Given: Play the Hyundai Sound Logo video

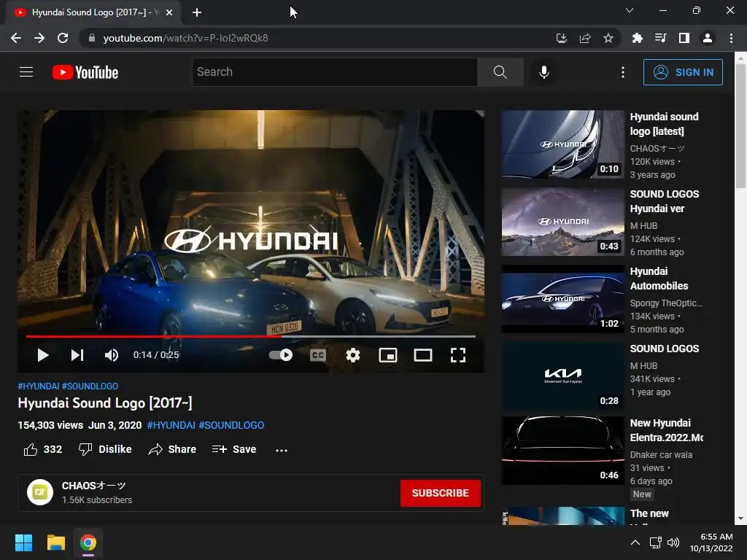Looking at the screenshot, I should [x=43, y=355].
